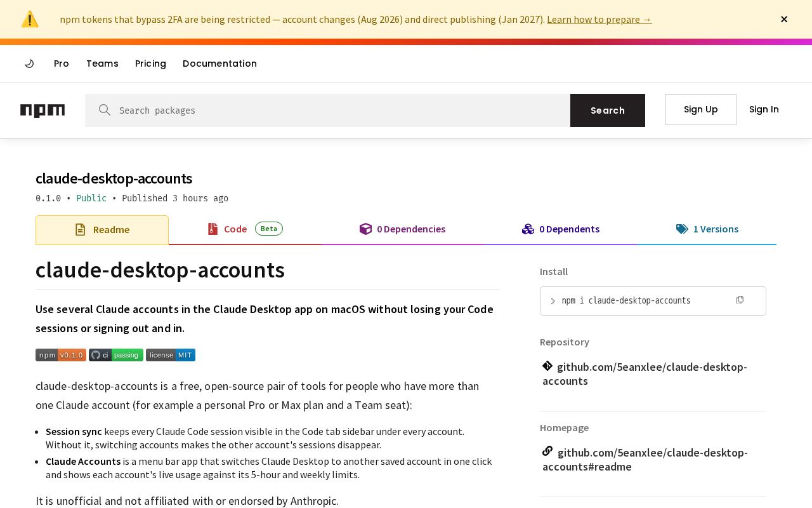Click the Published 3 hours ago text
Screen dimensions: 812x508
(x=175, y=198)
